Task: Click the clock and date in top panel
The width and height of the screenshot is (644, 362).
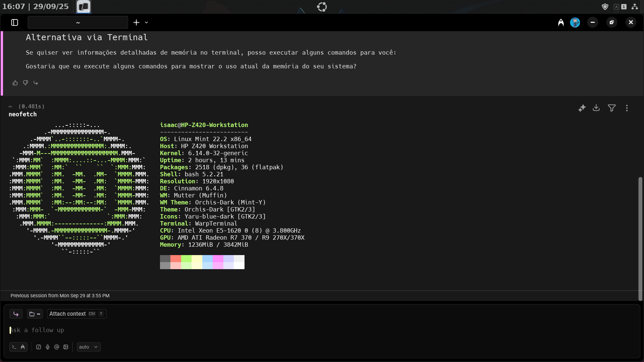Action: point(36,6)
